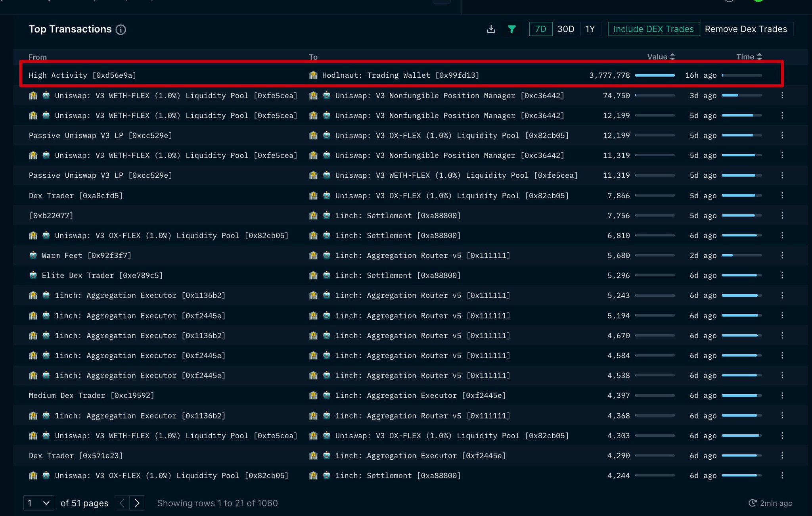Switch to Remove Dex Trades option

click(746, 29)
